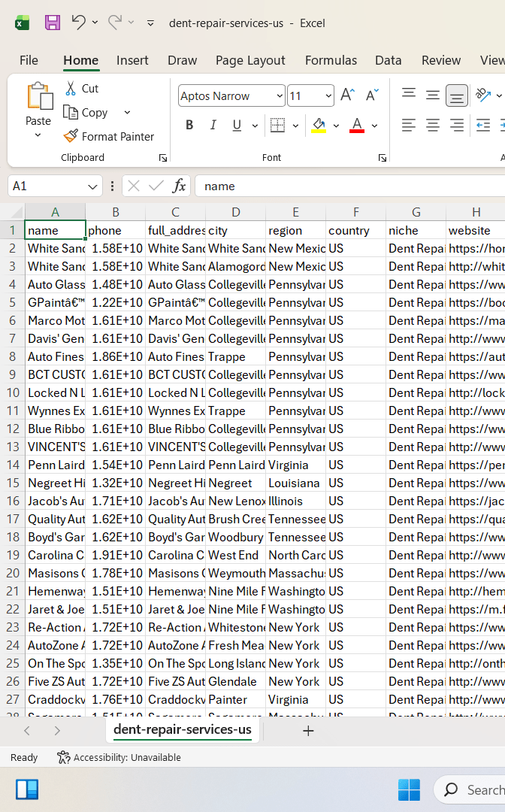The image size is (505, 812).
Task: Apply yellow fill color to cell
Action: (x=319, y=125)
